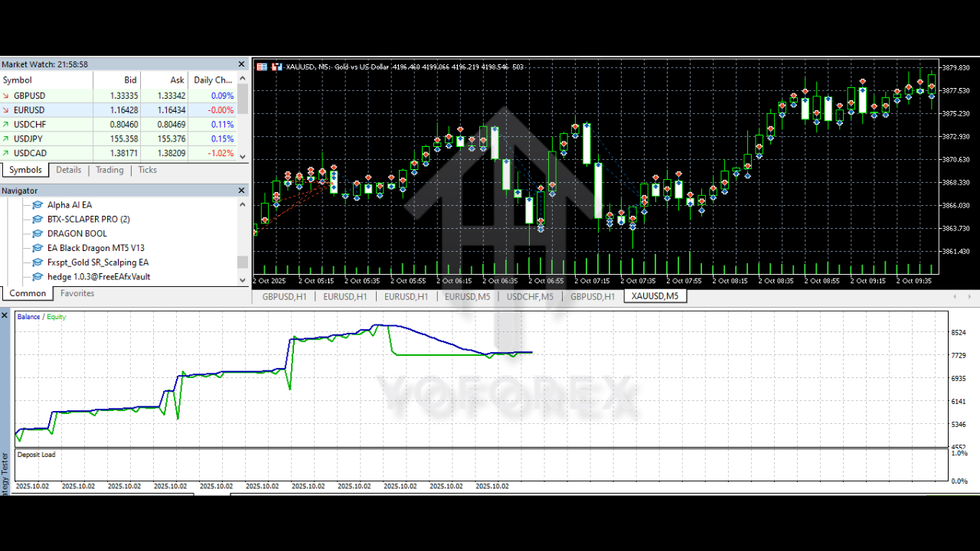Open the Favorites tab in Navigator
This screenshot has height=551, width=980.
77,293
